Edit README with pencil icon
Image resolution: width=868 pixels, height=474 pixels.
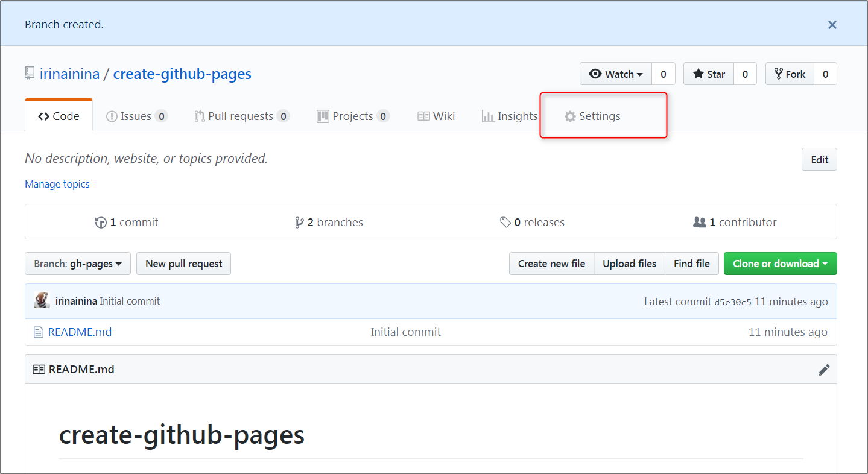(824, 370)
